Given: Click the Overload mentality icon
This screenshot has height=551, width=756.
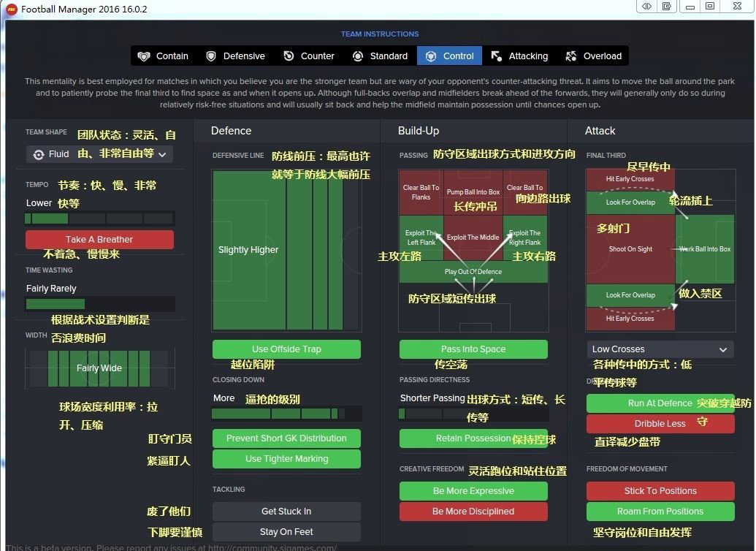Looking at the screenshot, I should click(571, 56).
